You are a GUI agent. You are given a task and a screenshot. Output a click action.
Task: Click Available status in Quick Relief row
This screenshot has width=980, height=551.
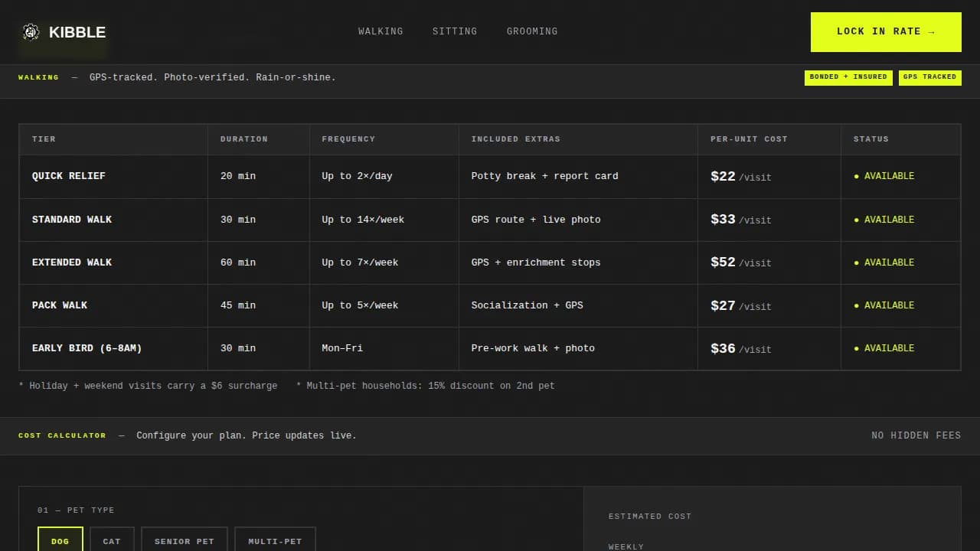coord(884,176)
